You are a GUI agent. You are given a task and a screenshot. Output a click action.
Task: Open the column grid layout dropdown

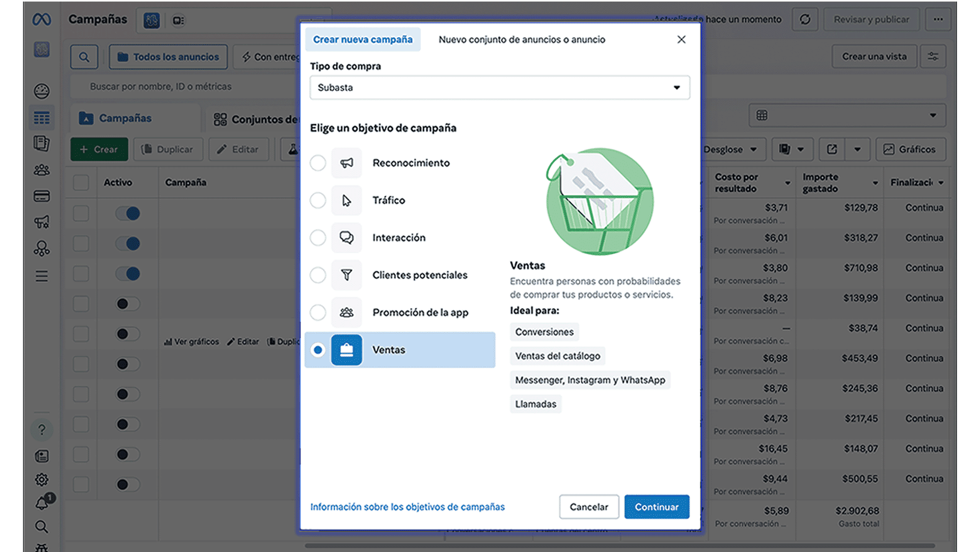tap(847, 115)
